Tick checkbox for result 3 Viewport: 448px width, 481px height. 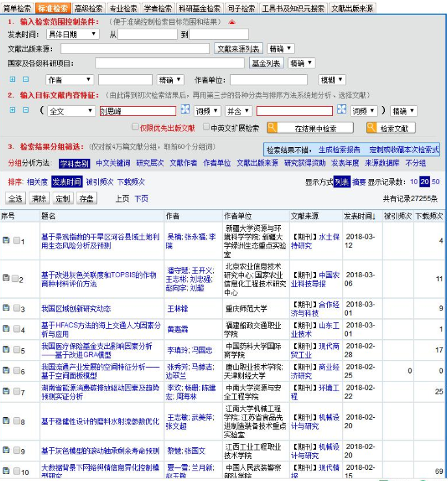[17, 308]
